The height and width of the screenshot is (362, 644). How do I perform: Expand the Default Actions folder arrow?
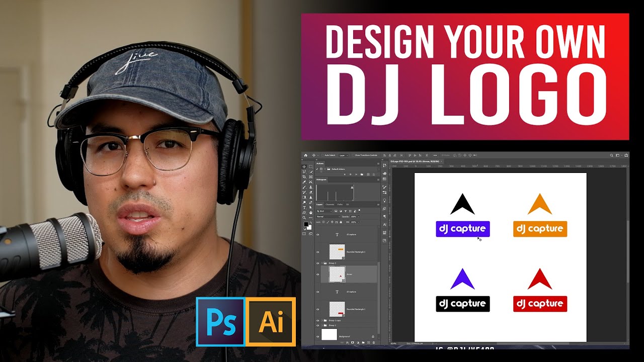[x=325, y=169]
